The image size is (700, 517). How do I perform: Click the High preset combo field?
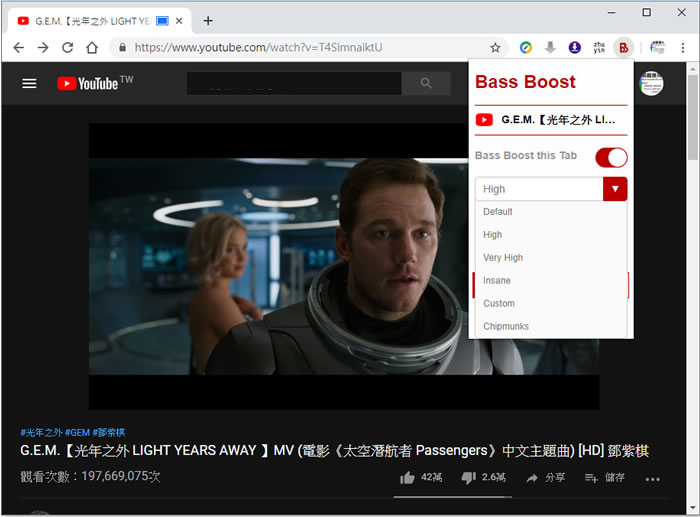pyautogui.click(x=539, y=189)
